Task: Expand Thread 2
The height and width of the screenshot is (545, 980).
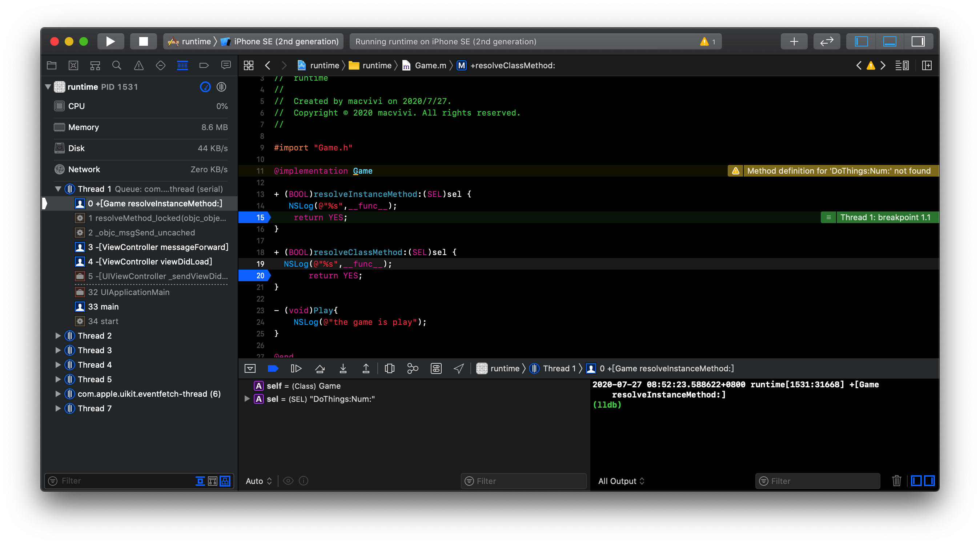Action: pos(58,336)
